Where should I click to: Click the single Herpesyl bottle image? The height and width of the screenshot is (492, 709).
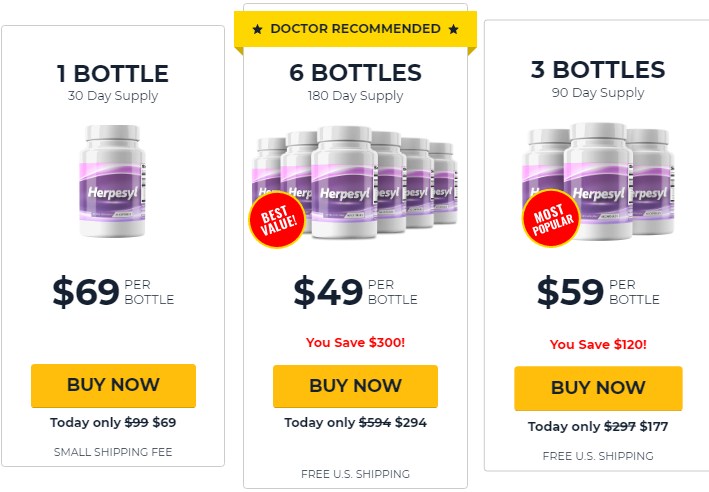pyautogui.click(x=113, y=181)
